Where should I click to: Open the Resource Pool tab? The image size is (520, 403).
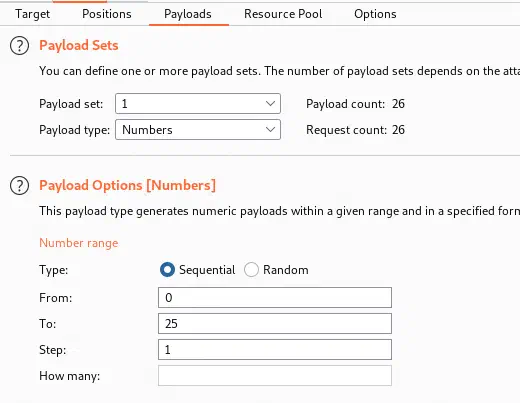tap(283, 14)
